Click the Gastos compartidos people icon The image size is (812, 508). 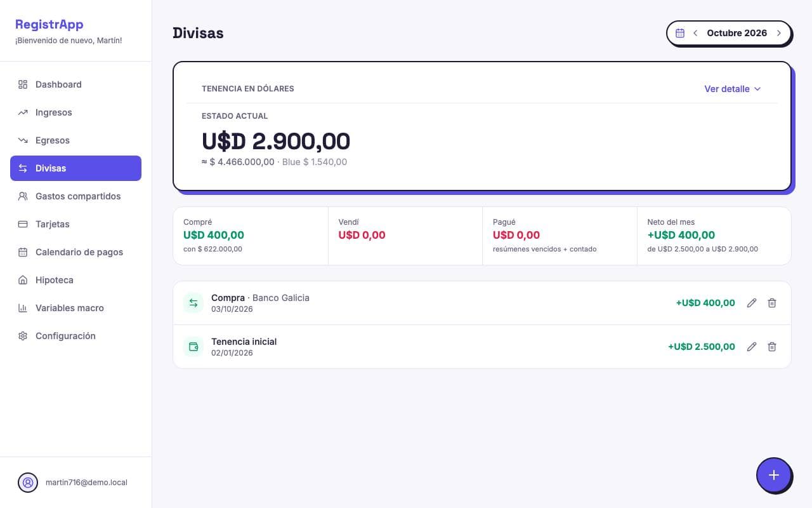(x=23, y=196)
